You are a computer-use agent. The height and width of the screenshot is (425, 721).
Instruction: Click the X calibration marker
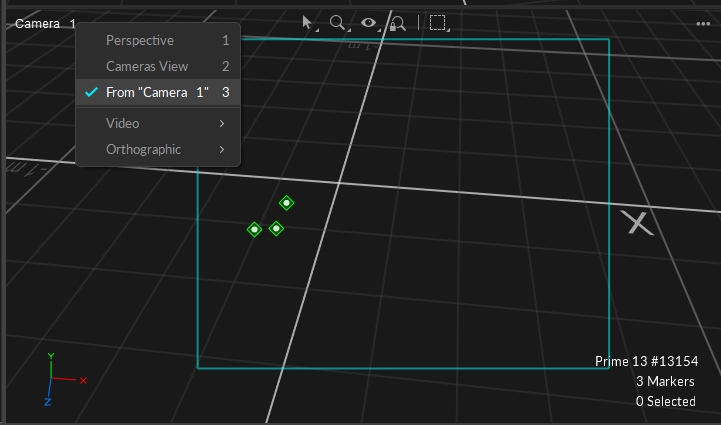point(639,223)
